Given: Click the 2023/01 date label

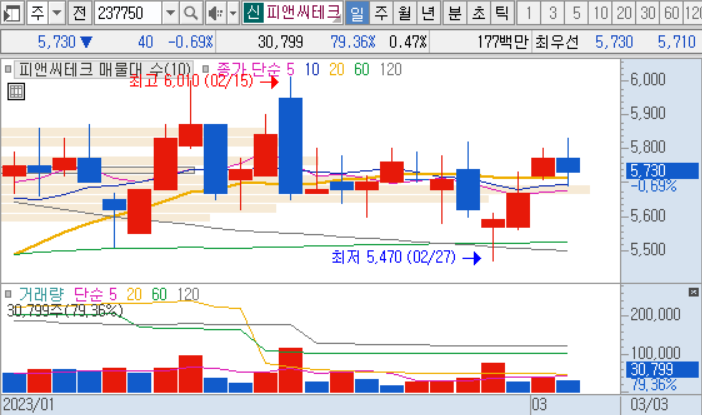Looking at the screenshot, I should [28, 405].
